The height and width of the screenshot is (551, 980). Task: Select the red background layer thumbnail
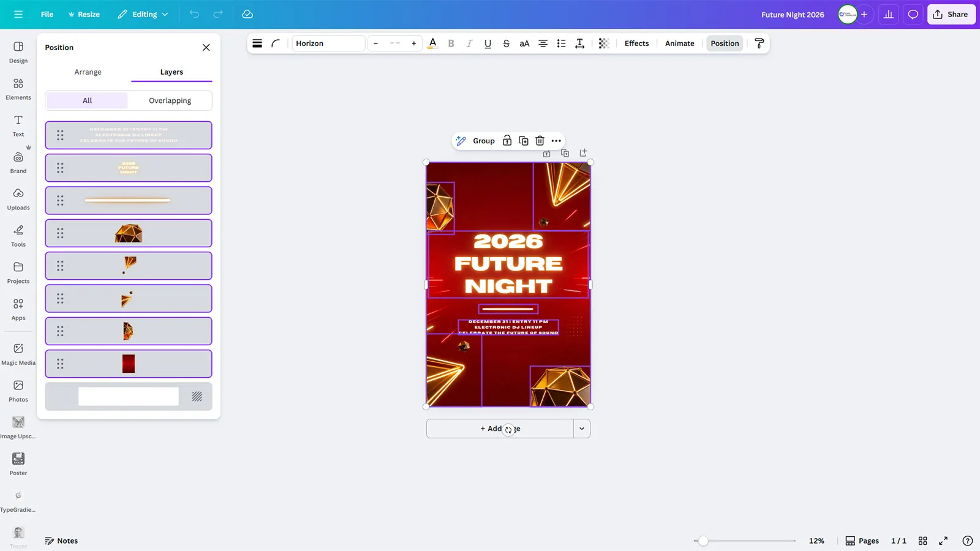[129, 364]
